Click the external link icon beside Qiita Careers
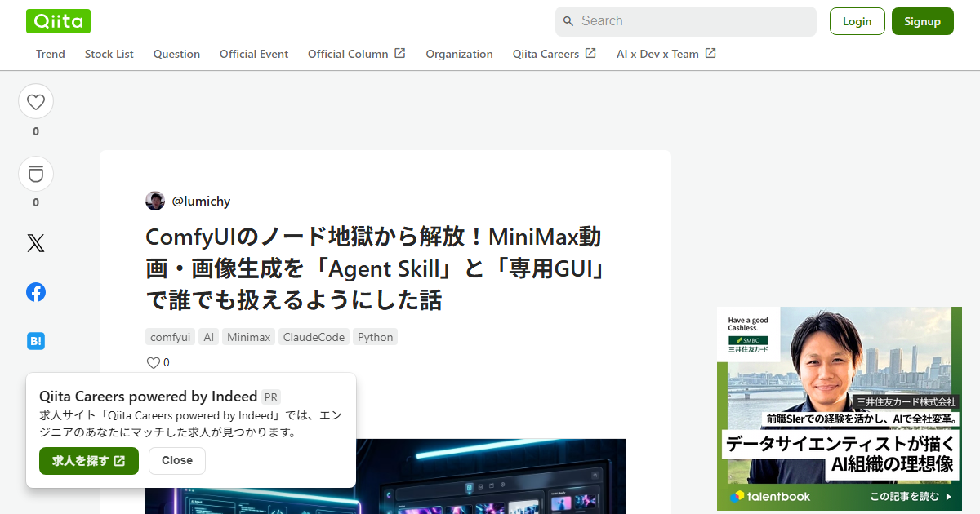The image size is (980, 514). click(x=590, y=53)
